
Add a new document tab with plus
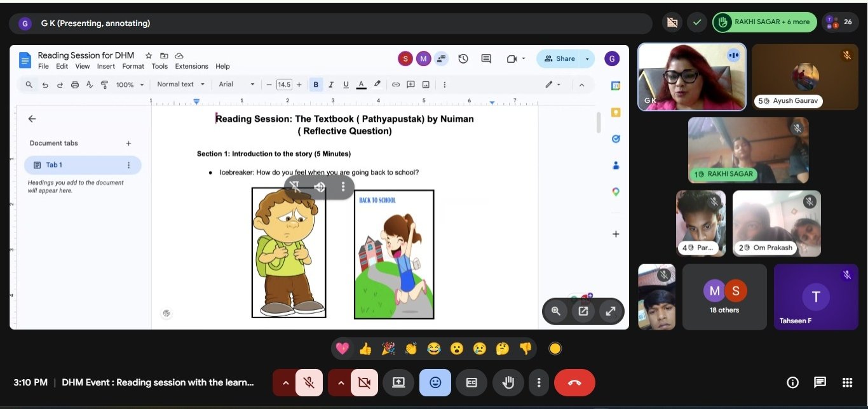(x=128, y=144)
